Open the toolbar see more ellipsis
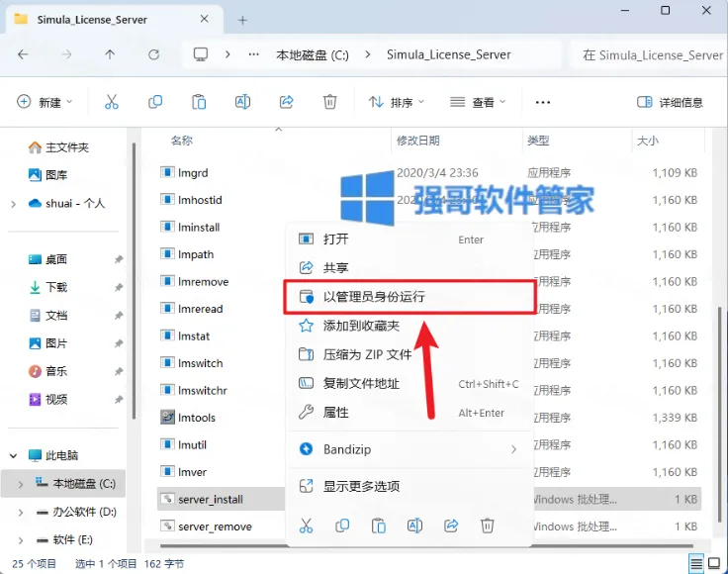This screenshot has width=728, height=574. click(543, 102)
